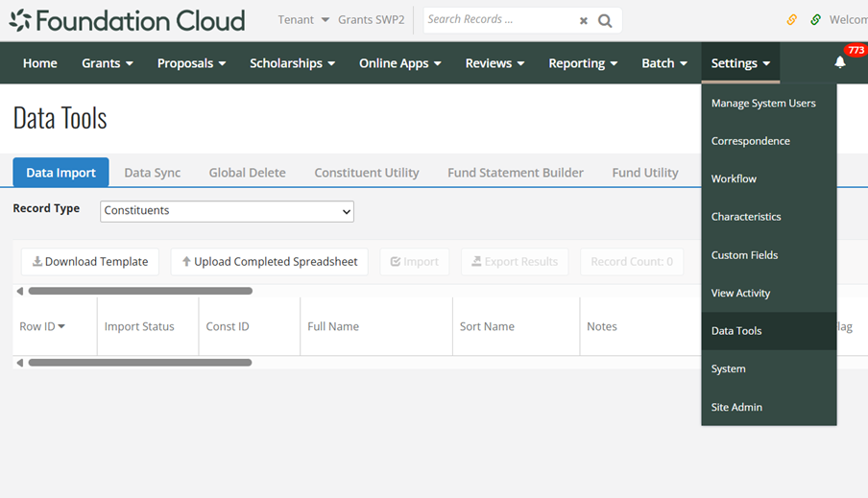Viewport: 868px width, 498px height.
Task: Switch to the Constituent Utility tab
Action: point(367,173)
